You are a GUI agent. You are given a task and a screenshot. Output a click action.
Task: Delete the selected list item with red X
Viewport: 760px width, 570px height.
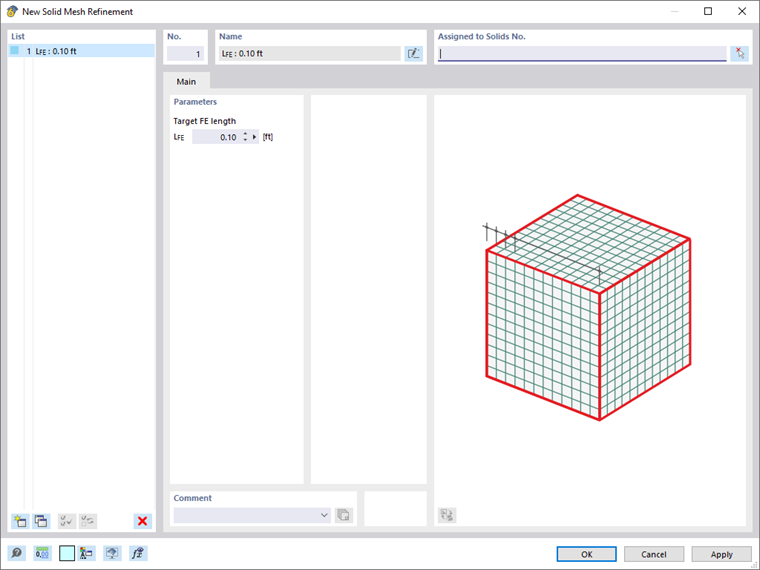coord(142,521)
